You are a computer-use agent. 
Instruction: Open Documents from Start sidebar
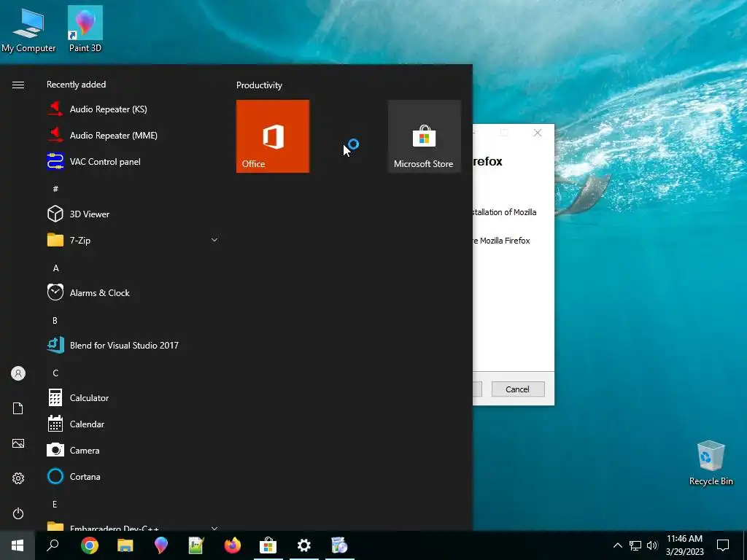[x=18, y=408]
